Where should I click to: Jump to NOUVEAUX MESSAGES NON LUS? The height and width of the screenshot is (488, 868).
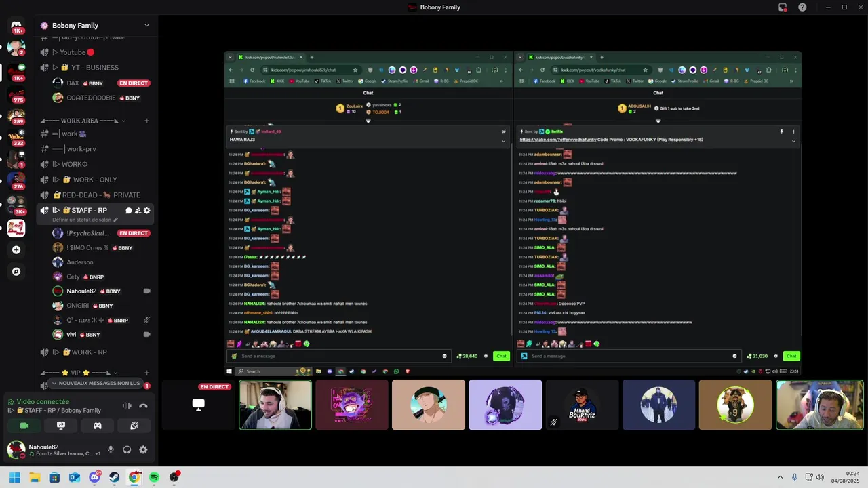tap(95, 384)
